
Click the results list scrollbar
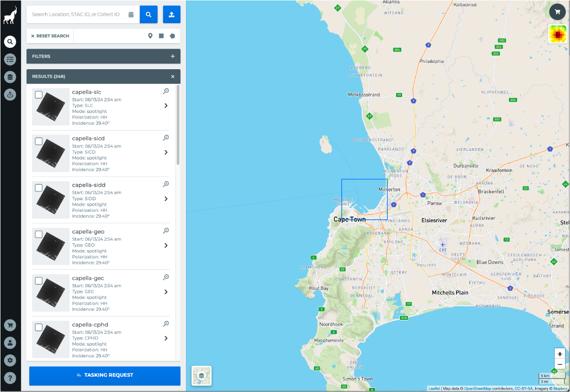point(178,124)
